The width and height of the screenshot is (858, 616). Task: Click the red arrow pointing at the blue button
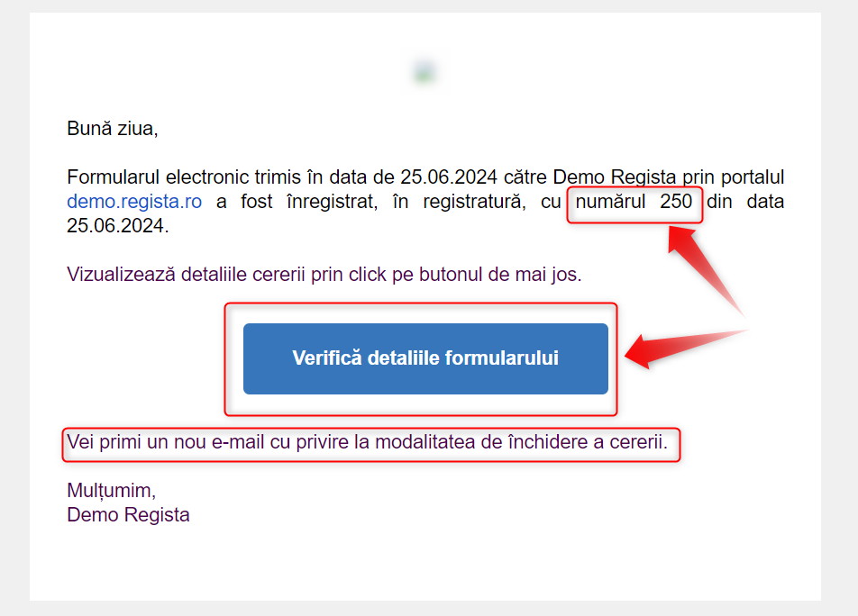pos(684,349)
